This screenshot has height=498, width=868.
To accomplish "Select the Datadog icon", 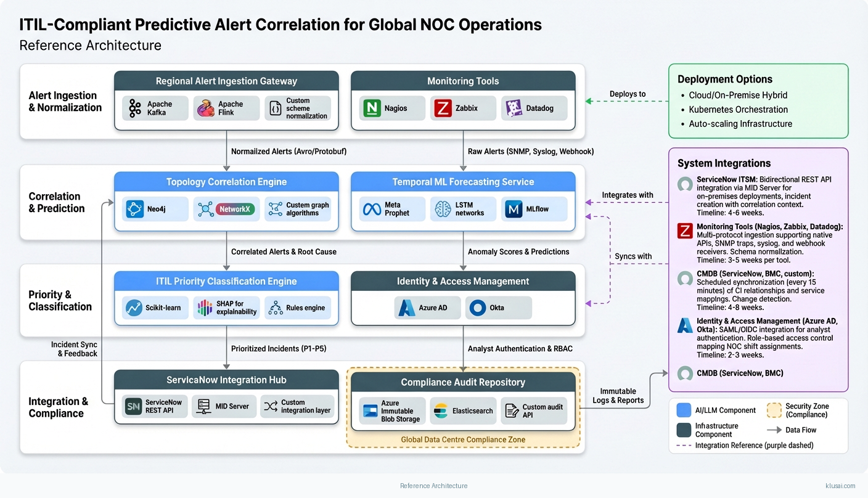I will click(514, 108).
